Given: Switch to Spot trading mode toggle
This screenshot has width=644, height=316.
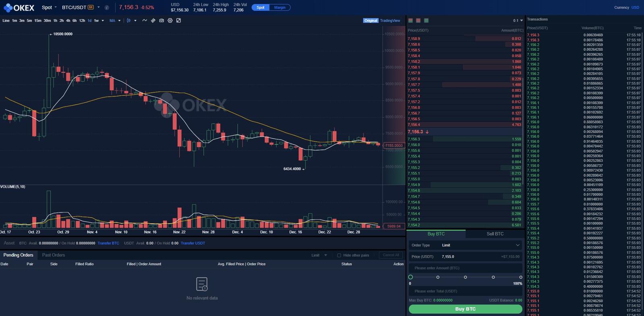Looking at the screenshot, I should tap(261, 7).
